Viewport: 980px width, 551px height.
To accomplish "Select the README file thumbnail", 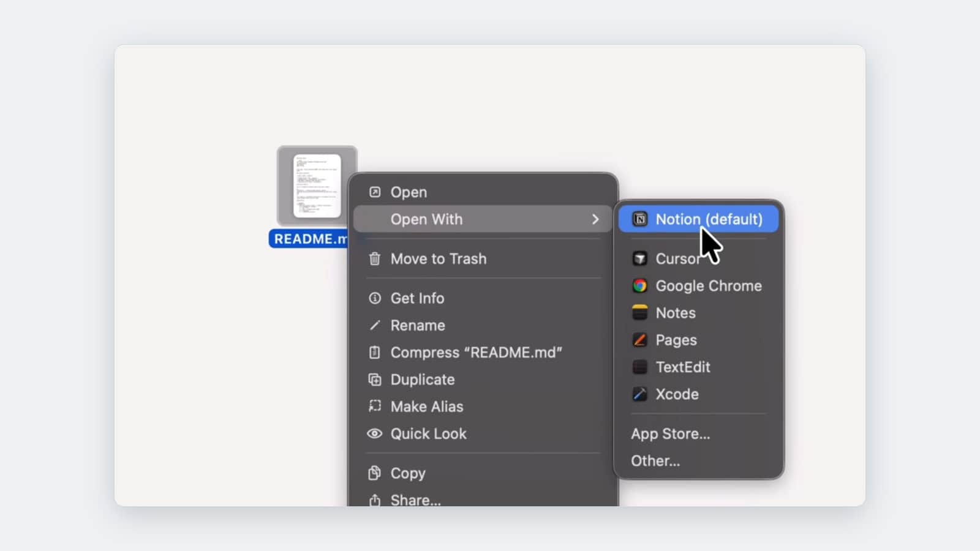I will pos(317,186).
